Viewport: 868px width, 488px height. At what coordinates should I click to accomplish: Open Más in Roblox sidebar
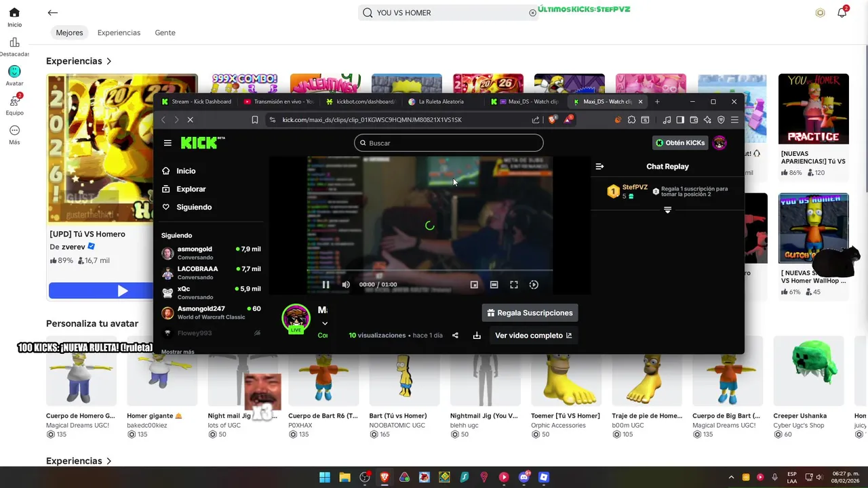tap(14, 135)
